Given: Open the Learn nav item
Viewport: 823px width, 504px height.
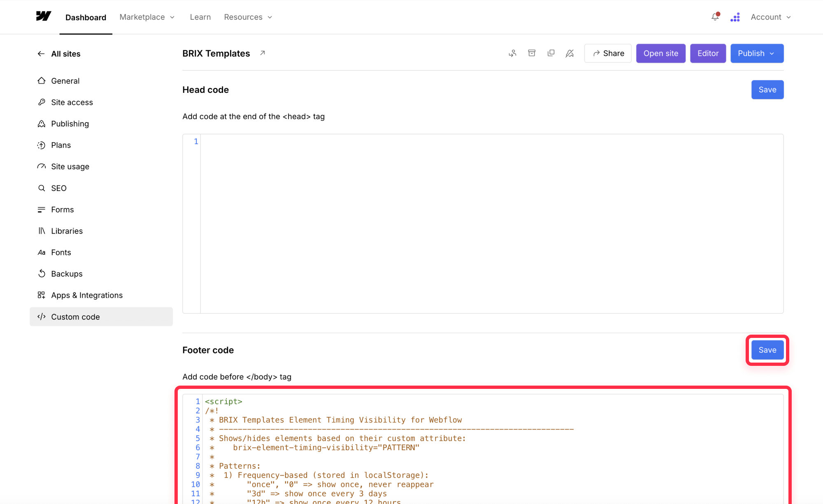Looking at the screenshot, I should [x=200, y=17].
